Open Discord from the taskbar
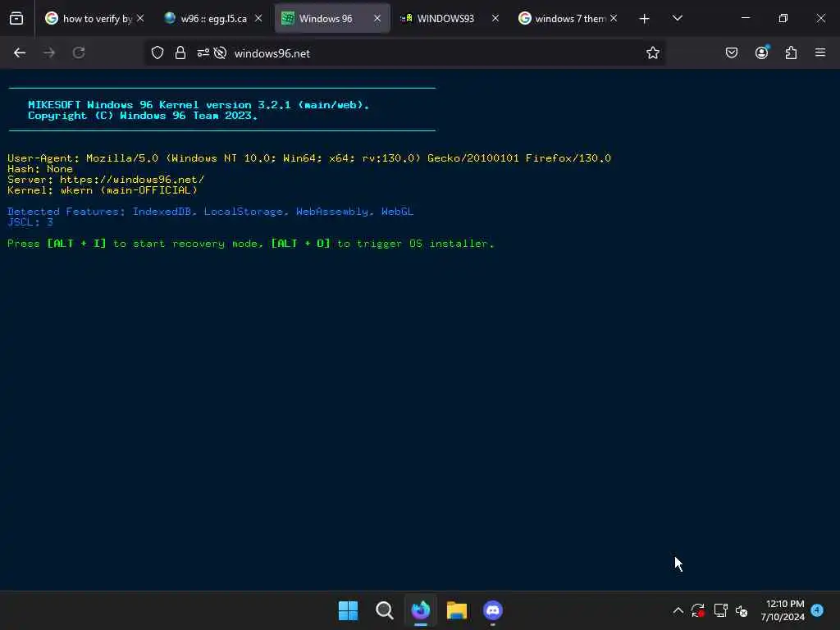The width and height of the screenshot is (840, 630). 493,610
